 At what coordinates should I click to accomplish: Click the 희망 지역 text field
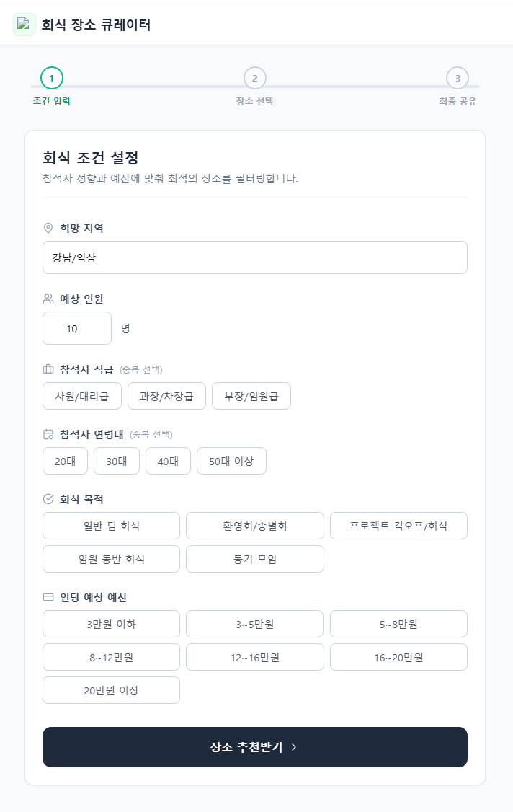[x=255, y=257]
